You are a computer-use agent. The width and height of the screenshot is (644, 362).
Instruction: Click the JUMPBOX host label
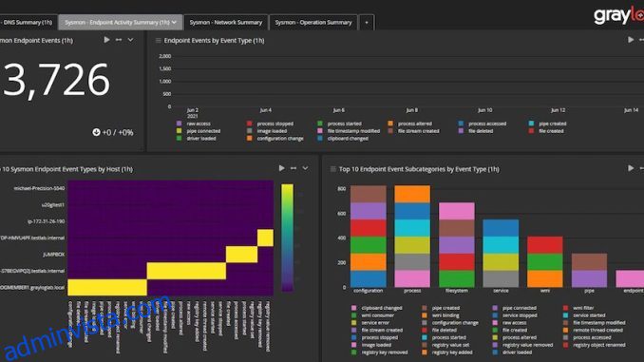coord(54,255)
